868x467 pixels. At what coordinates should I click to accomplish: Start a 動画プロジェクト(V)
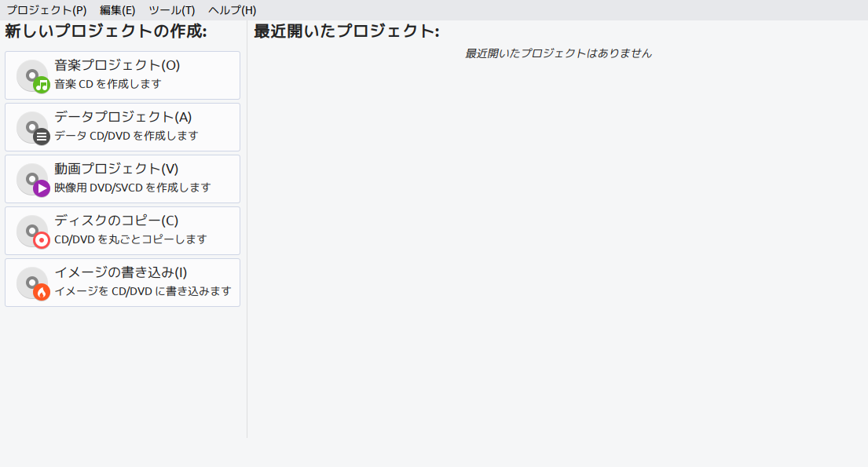click(123, 179)
